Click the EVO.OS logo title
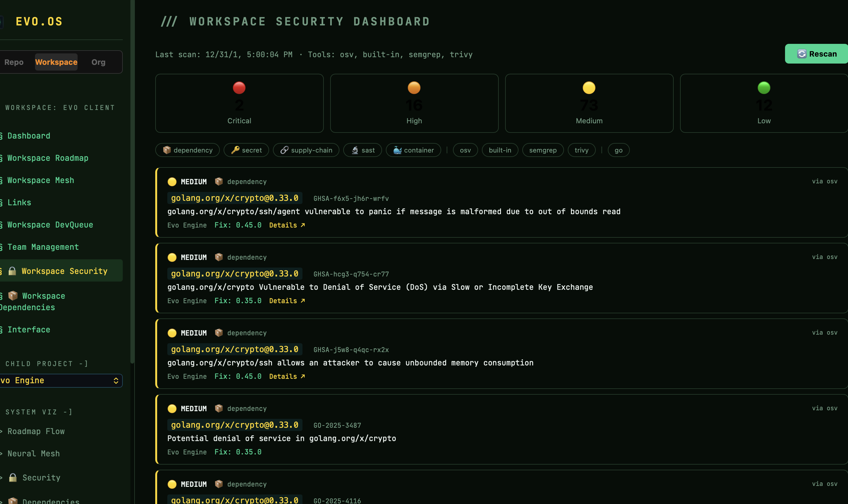 click(39, 21)
